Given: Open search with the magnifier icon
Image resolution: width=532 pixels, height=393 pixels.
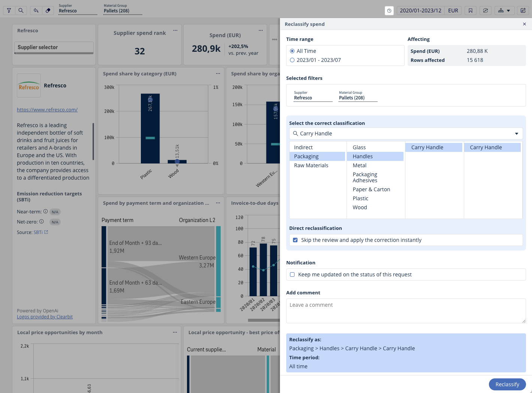Looking at the screenshot, I should (21, 10).
